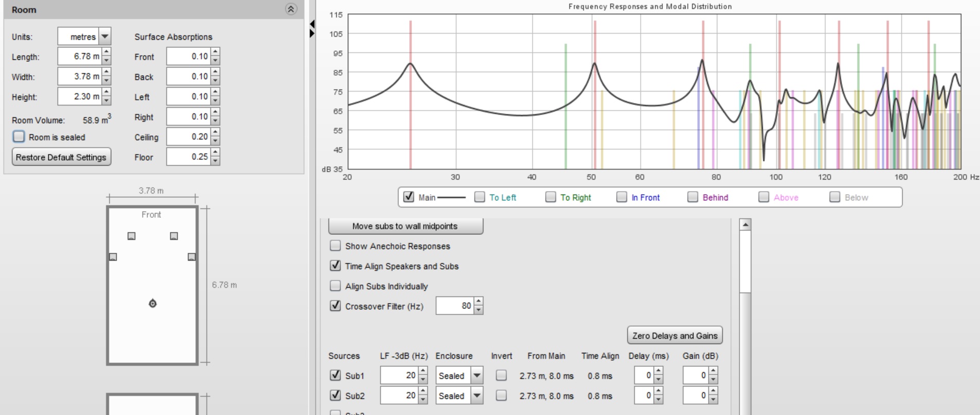Click Move subs to wall midpoints
The image size is (980, 415).
406,226
